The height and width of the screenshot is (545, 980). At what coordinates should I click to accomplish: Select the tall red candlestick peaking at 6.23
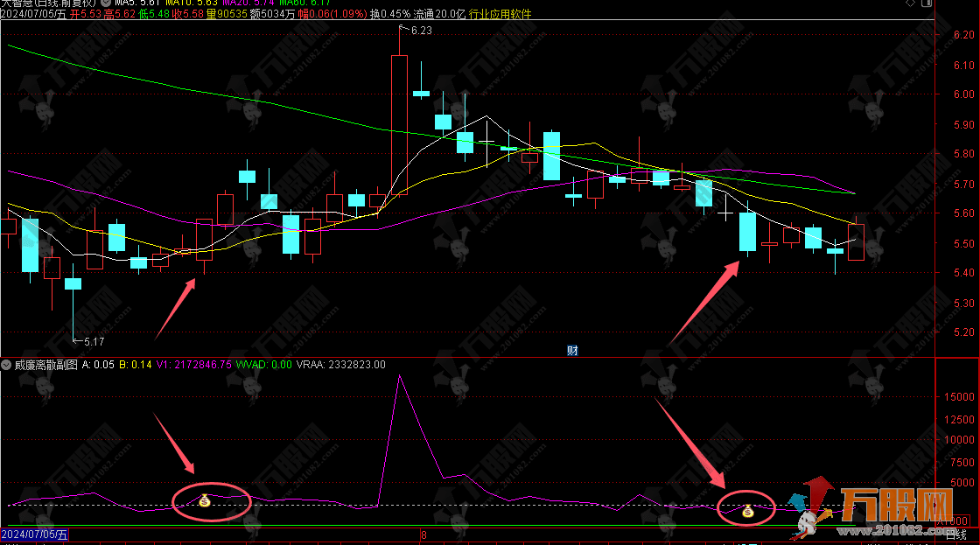[x=399, y=124]
